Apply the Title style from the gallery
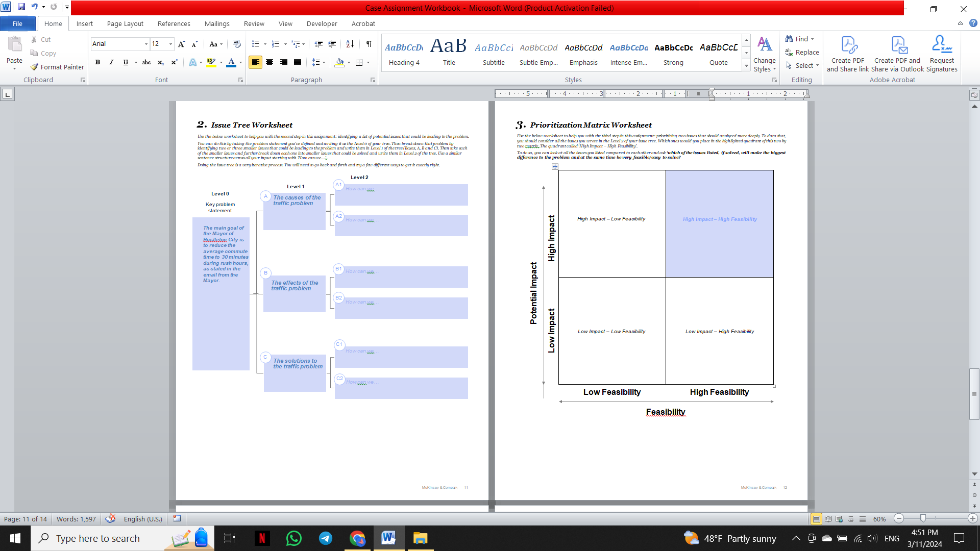Image resolution: width=980 pixels, height=551 pixels. [x=449, y=53]
